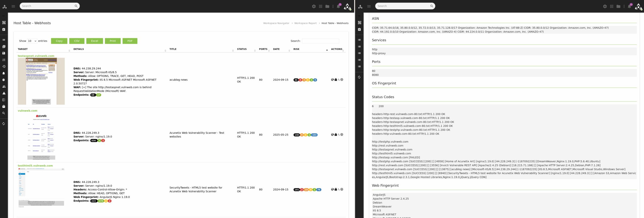Image resolution: width=644 pixels, height=218 pixels.
Task: Click the shopping bag icon in left sidebar
Action: coord(4,106)
